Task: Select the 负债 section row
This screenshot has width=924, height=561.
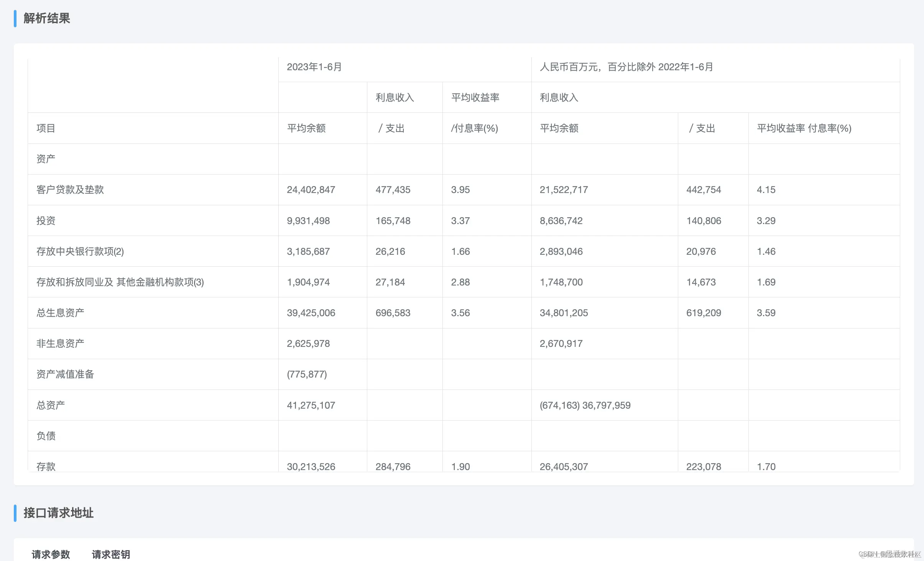Action: 46,436
